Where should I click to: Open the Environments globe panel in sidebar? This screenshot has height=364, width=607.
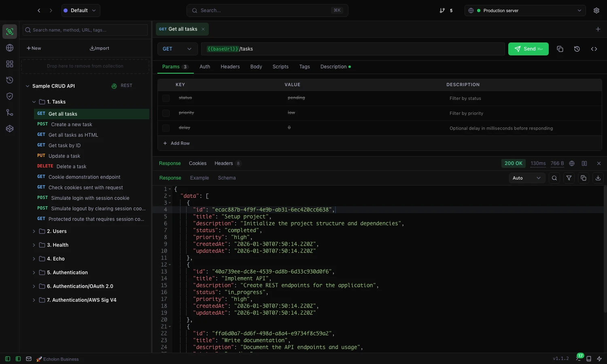[9, 47]
